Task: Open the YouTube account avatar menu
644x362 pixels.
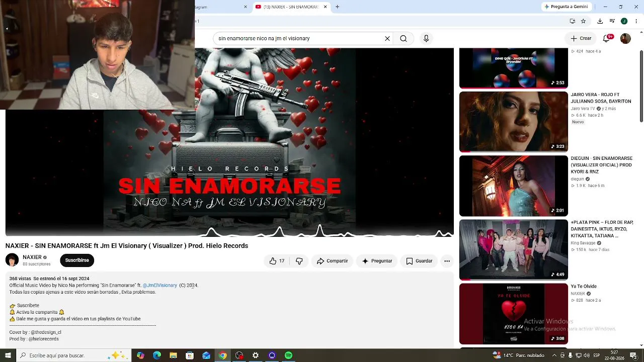Action: click(625, 38)
